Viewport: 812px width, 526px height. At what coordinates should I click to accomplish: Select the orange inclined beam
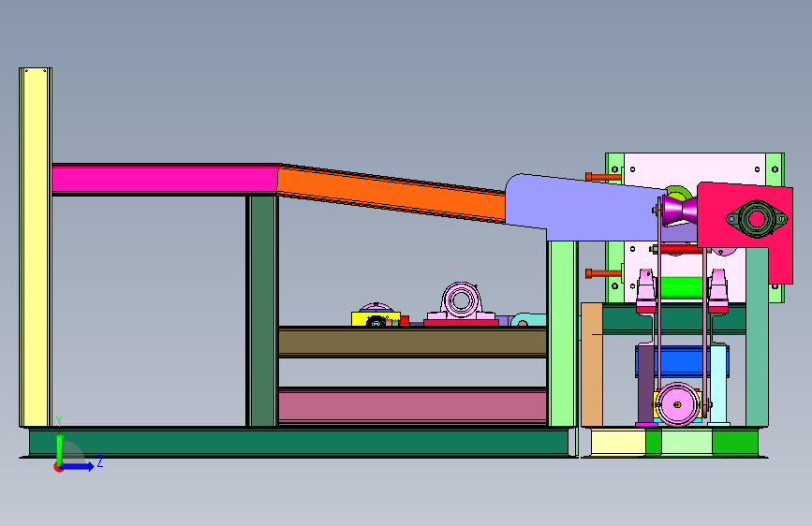(391, 194)
